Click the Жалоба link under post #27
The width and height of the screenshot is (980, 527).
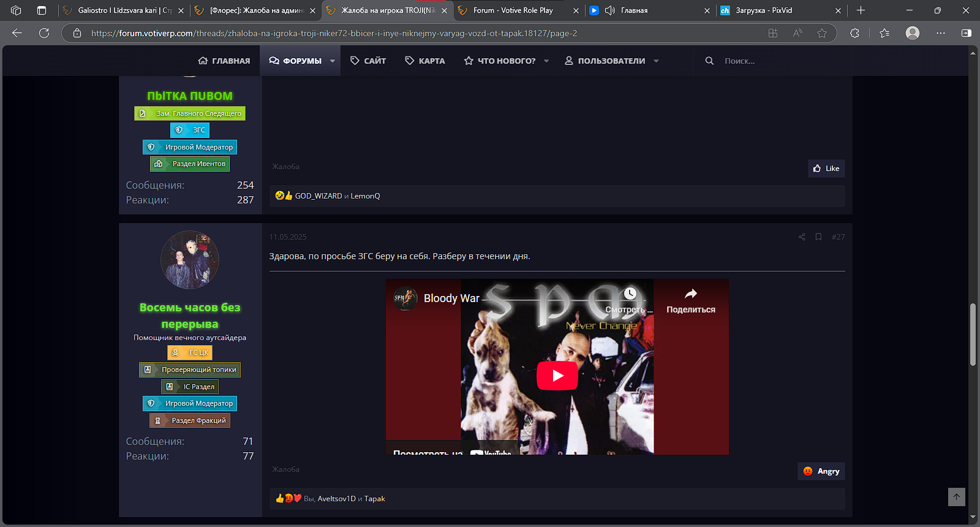point(285,469)
